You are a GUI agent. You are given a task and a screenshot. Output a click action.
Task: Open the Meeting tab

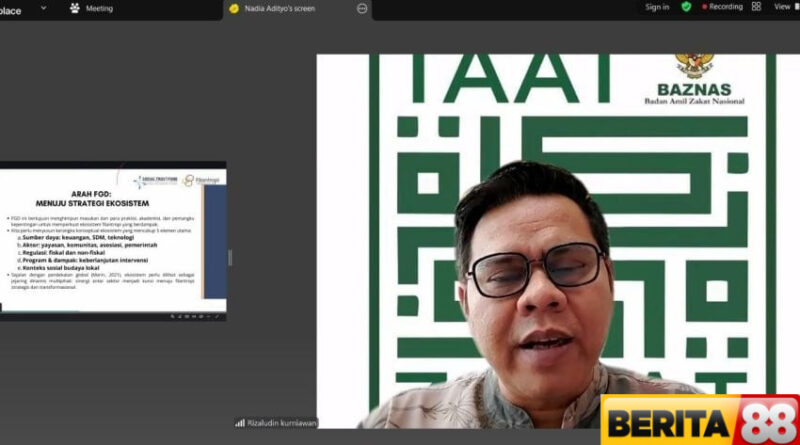(x=92, y=9)
